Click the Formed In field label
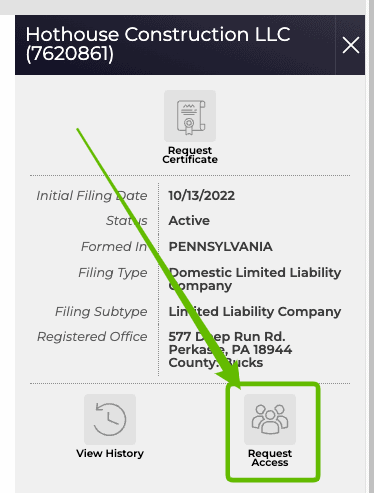The width and height of the screenshot is (374, 493). coord(114,247)
